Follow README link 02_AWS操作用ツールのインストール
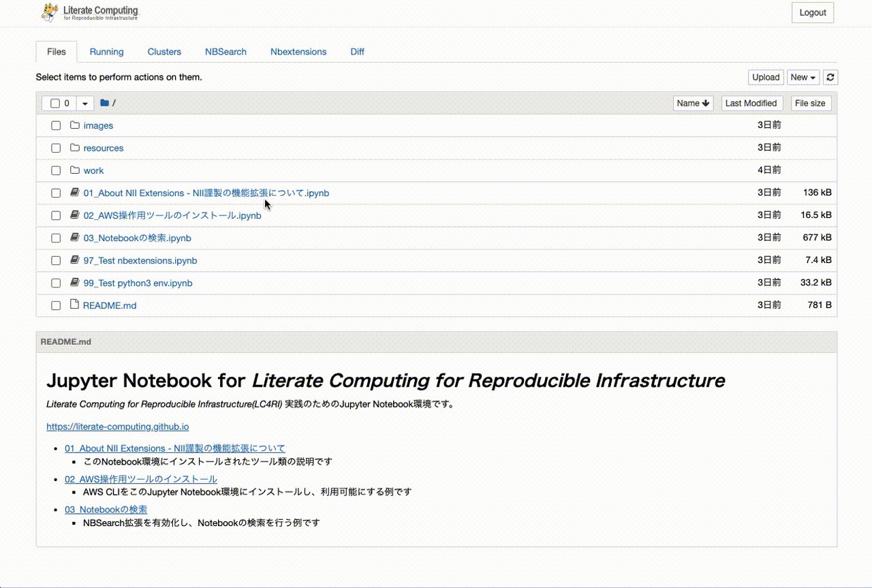Viewport: 872px width, 588px height. (x=141, y=479)
